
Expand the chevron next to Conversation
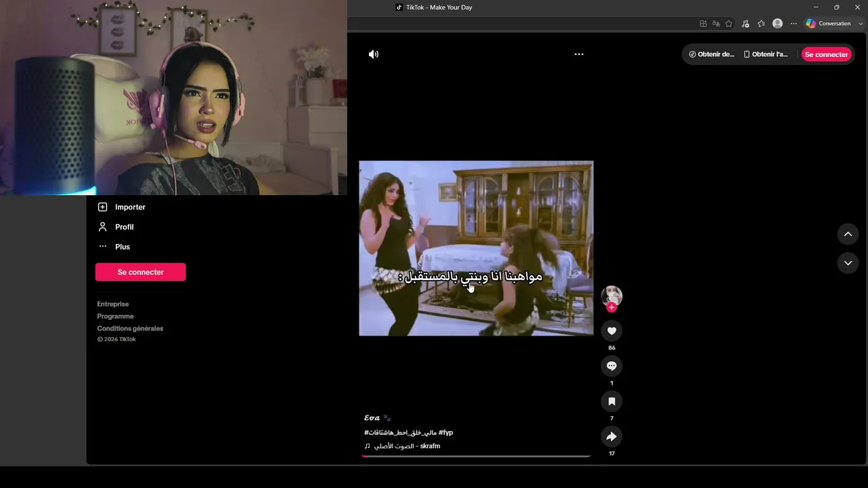[x=861, y=24]
